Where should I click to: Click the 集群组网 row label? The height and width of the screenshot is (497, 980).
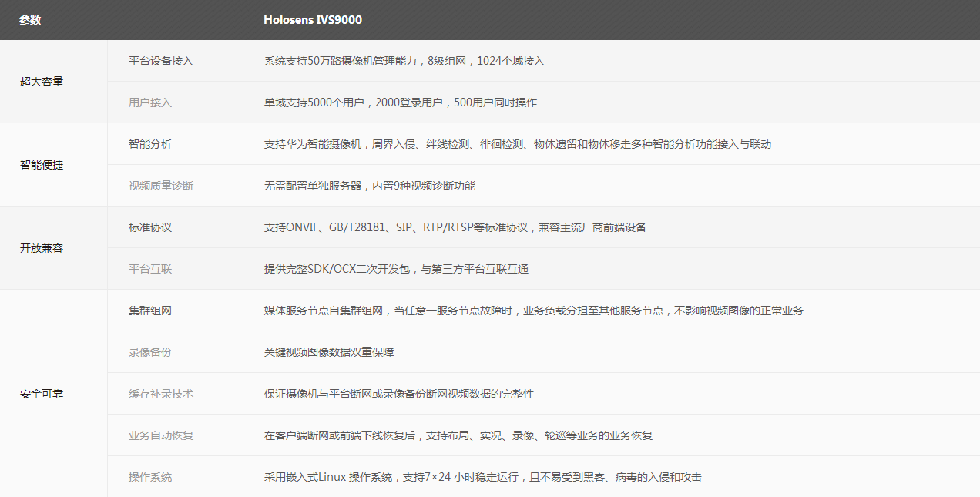(x=150, y=311)
